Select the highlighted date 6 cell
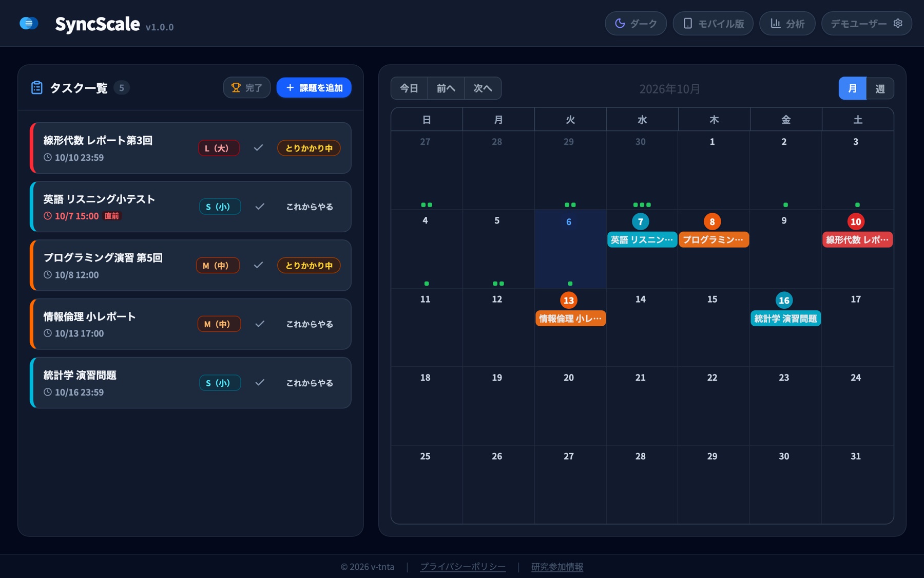Viewport: 924px width, 578px height. pyautogui.click(x=570, y=249)
